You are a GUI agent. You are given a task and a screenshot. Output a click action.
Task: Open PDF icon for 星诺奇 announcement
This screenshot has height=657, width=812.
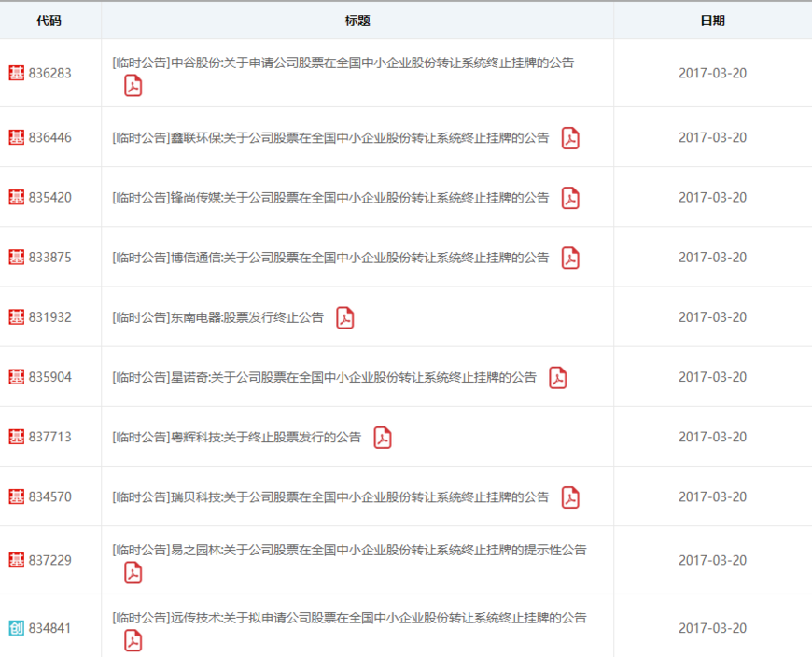(x=558, y=378)
